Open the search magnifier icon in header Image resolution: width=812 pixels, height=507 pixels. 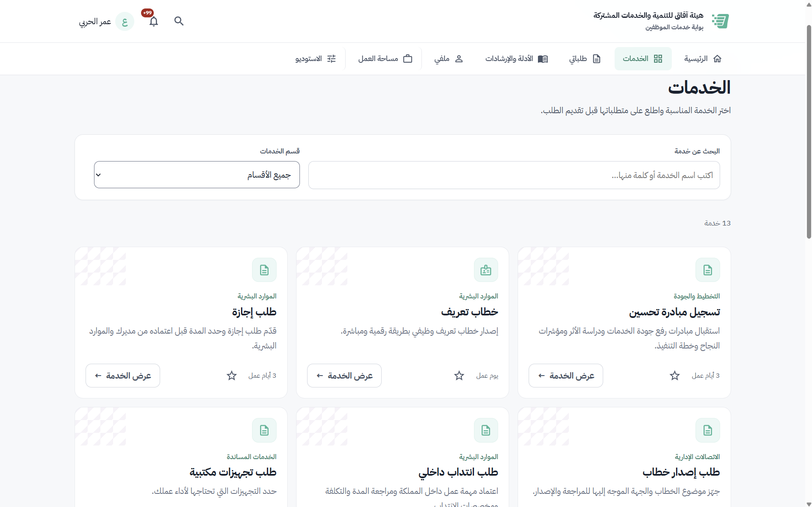pyautogui.click(x=179, y=21)
